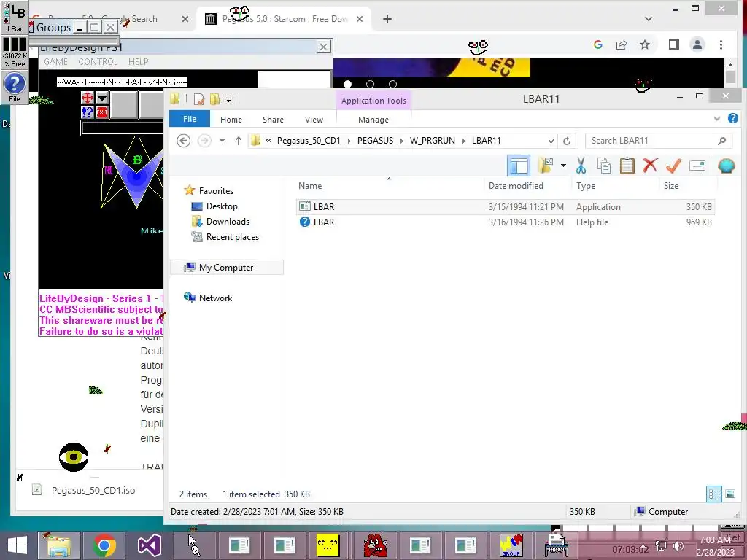
Task: Select the second carousel dot on webpage
Action: (370, 85)
